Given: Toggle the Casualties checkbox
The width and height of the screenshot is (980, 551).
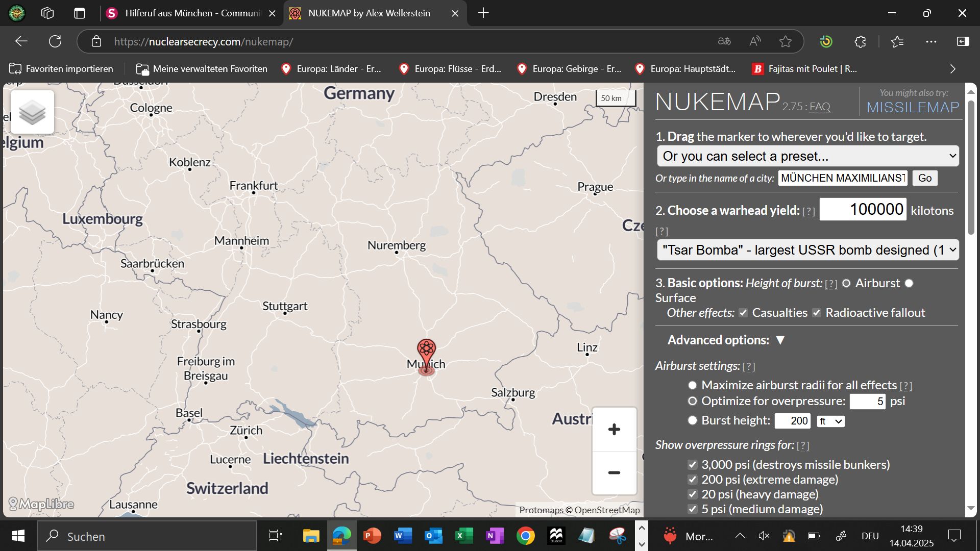Looking at the screenshot, I should coord(743,313).
